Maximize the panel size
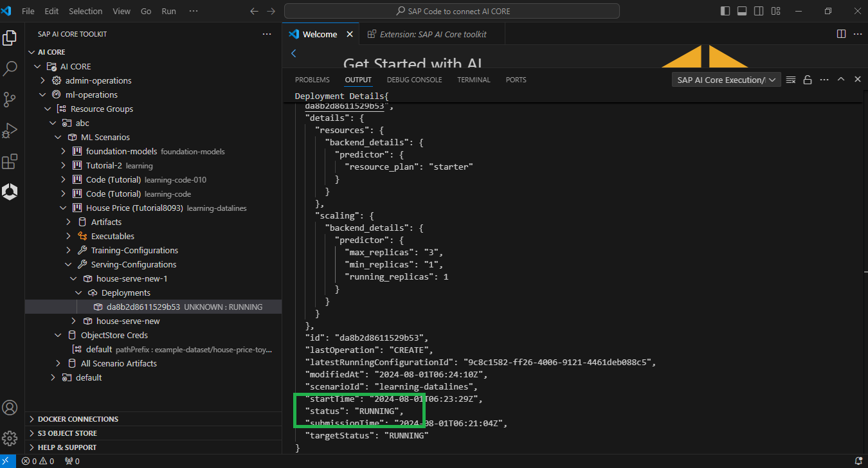The width and height of the screenshot is (868, 468). pos(841,80)
